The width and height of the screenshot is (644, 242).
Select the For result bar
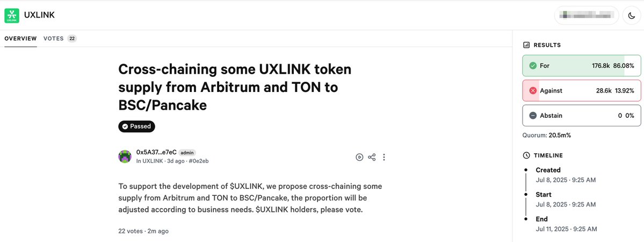click(582, 66)
